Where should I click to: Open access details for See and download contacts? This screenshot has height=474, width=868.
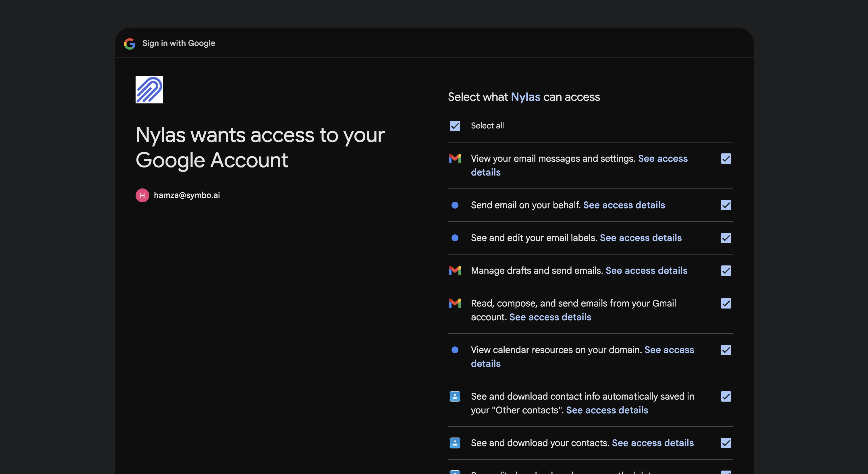click(653, 443)
